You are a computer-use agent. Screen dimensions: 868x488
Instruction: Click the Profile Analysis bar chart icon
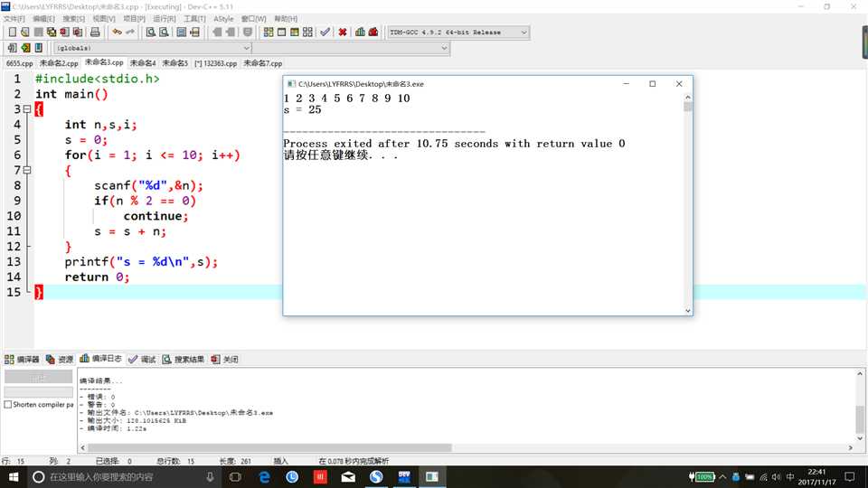pyautogui.click(x=361, y=33)
